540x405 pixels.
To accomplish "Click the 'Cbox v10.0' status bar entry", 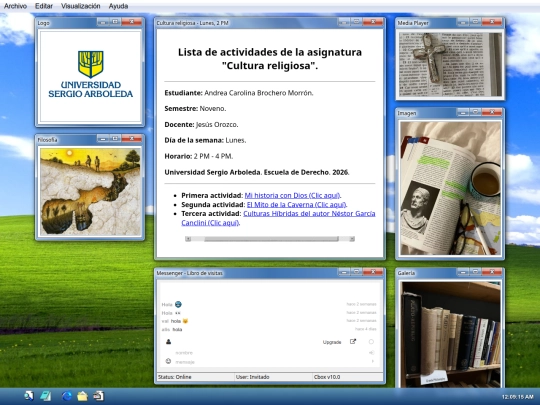I will pos(348,377).
